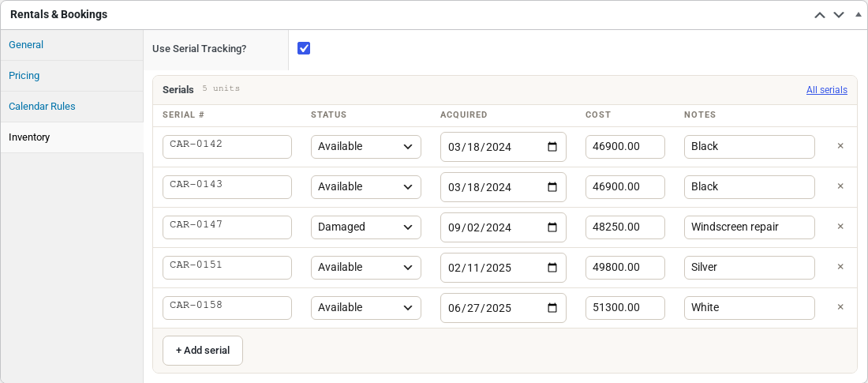868x383 pixels.
Task: Click the Use Serial Tracking? label
Action: [200, 49]
